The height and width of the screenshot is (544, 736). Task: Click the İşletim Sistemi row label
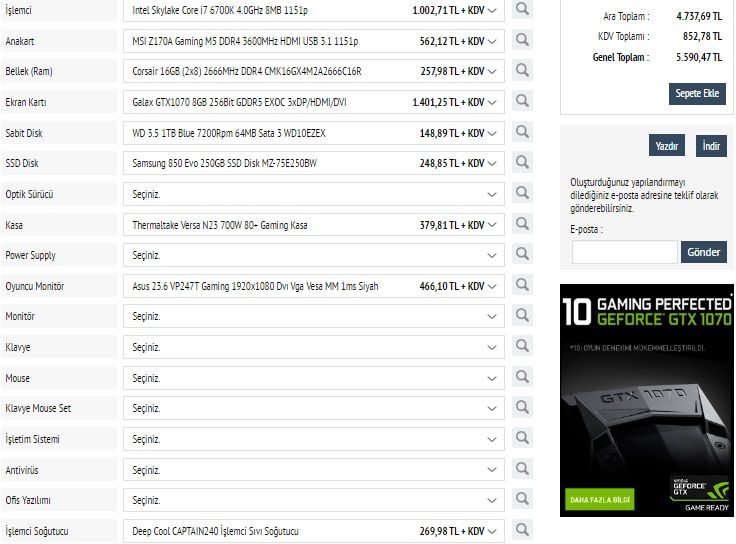point(32,439)
